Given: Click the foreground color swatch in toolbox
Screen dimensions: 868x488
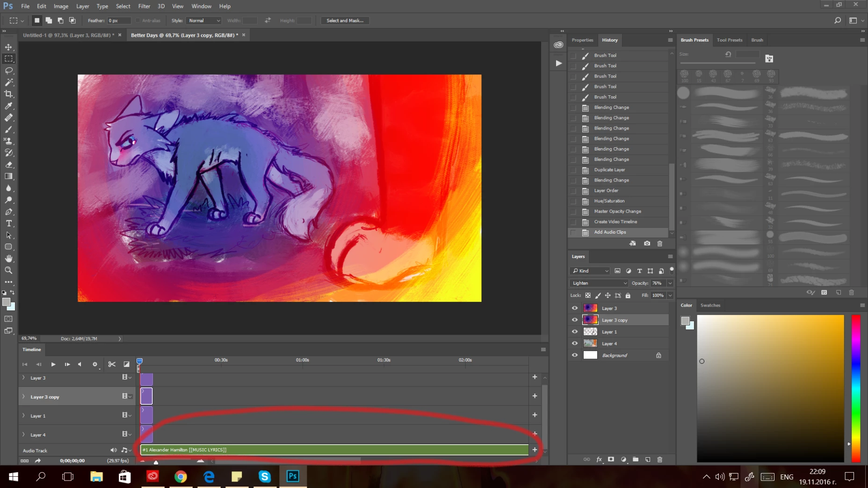Looking at the screenshot, I should coord(7,302).
